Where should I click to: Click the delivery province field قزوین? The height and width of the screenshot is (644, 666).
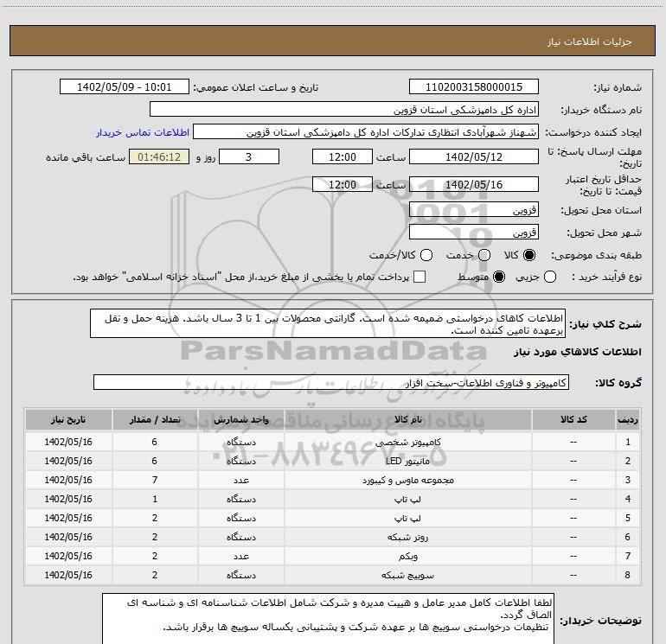[x=474, y=210]
